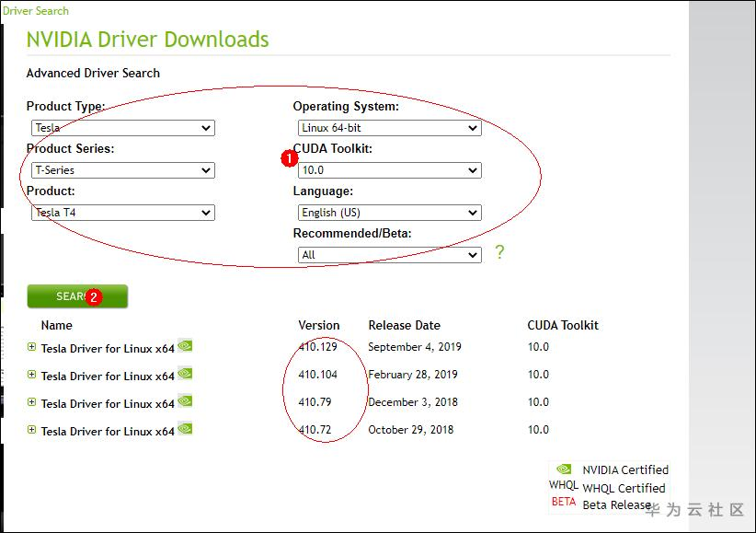The height and width of the screenshot is (533, 756).
Task: Open the Operating System dropdown showing Linux 64-bit
Action: pyautogui.click(x=390, y=128)
